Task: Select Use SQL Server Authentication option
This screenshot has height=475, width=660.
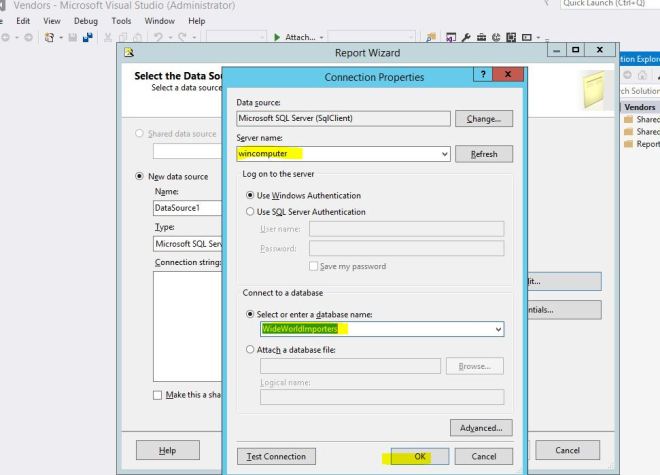Action: [x=250, y=212]
